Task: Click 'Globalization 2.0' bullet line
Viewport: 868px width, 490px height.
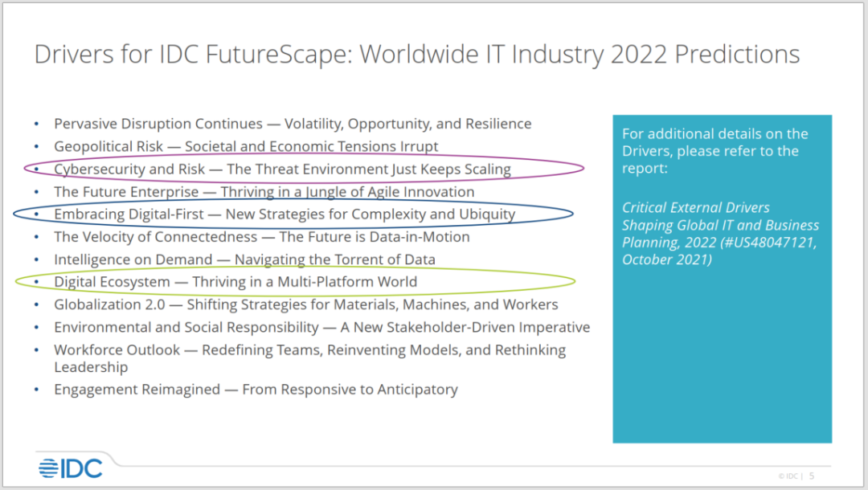Action: point(305,304)
